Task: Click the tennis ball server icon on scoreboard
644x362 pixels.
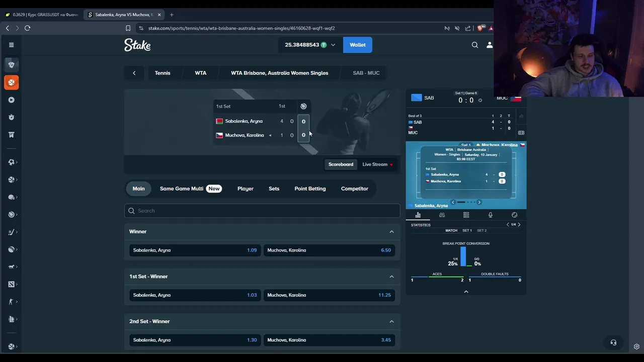Action: (303, 106)
